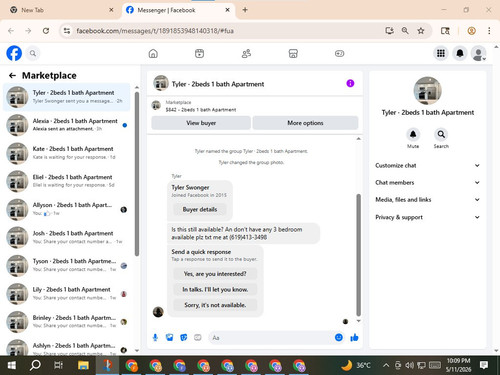
Task: Open the Facebook menu grid icon
Action: [441, 53]
